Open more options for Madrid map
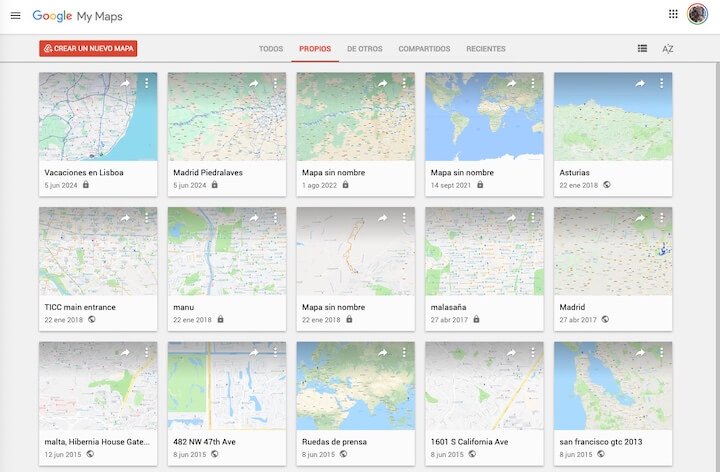 [x=661, y=218]
